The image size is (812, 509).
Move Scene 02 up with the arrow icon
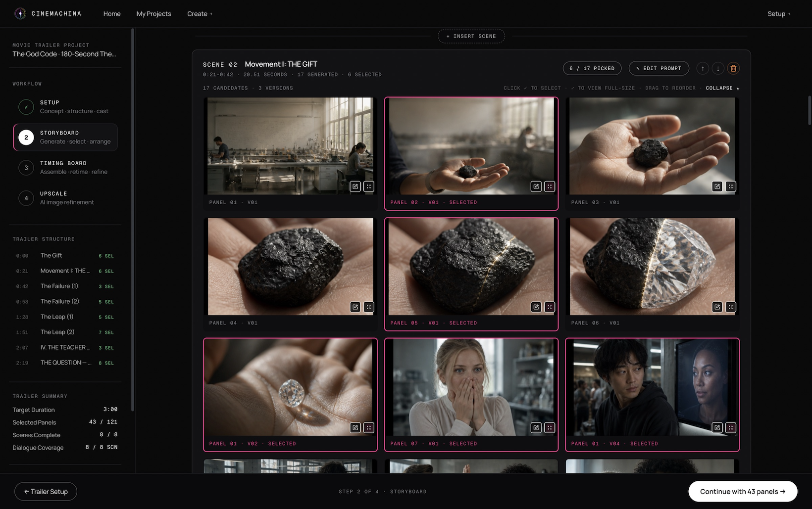tap(703, 68)
